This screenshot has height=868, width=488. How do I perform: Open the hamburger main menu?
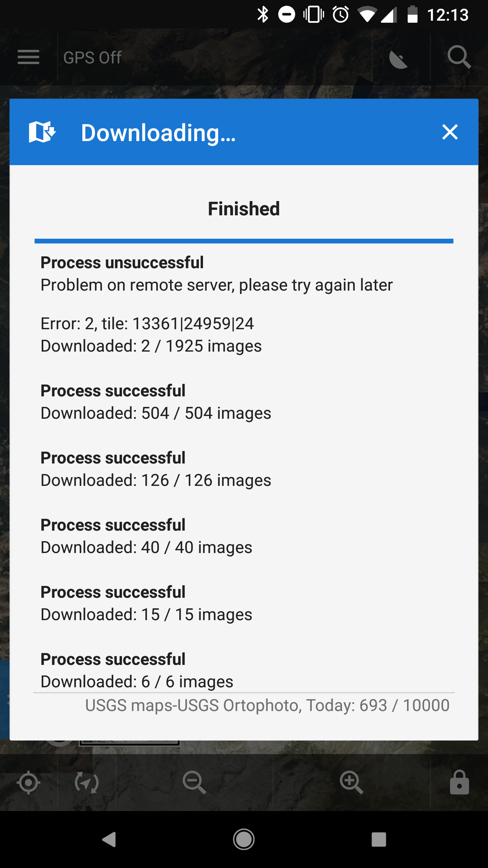pos(28,57)
